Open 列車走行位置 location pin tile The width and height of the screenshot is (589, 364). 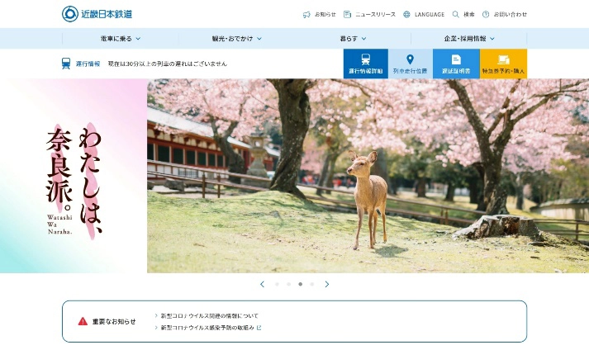(410, 64)
